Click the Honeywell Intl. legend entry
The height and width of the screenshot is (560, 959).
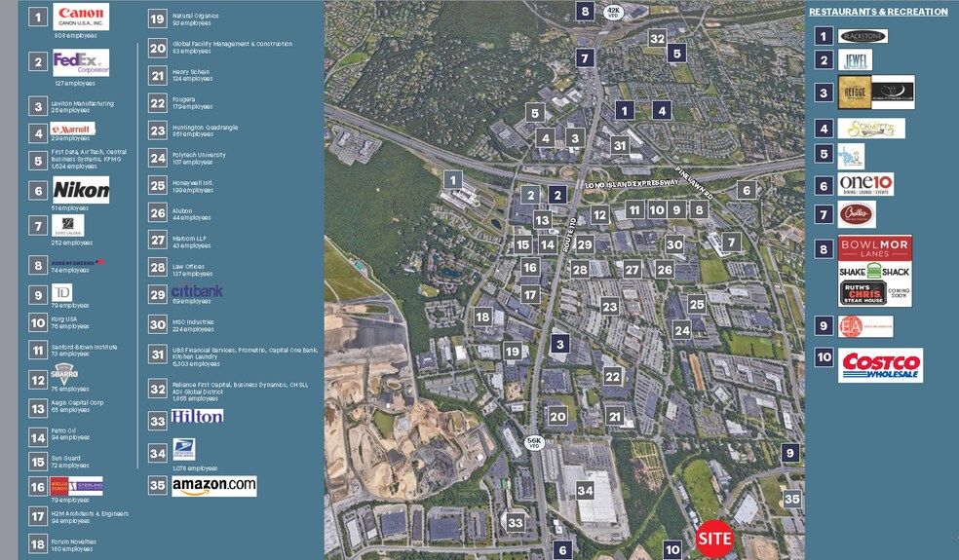coord(195,185)
